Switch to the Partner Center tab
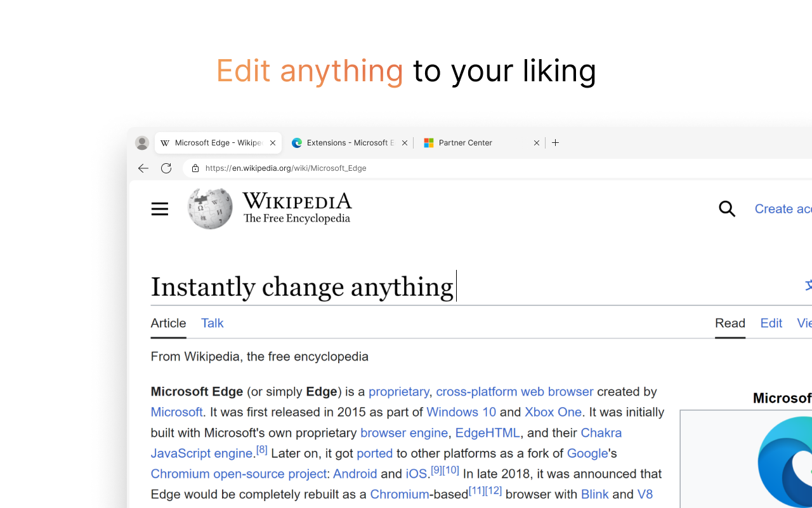Viewport: 812px width, 508px height. (469, 143)
